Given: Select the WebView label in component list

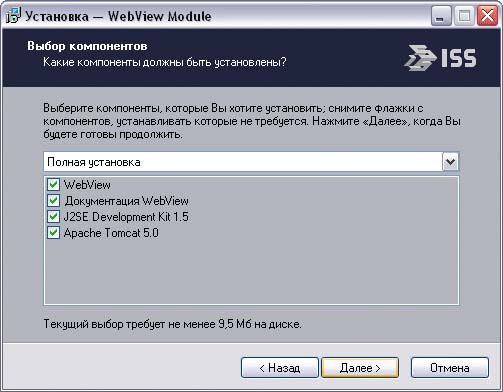Looking at the screenshot, I should point(87,185).
